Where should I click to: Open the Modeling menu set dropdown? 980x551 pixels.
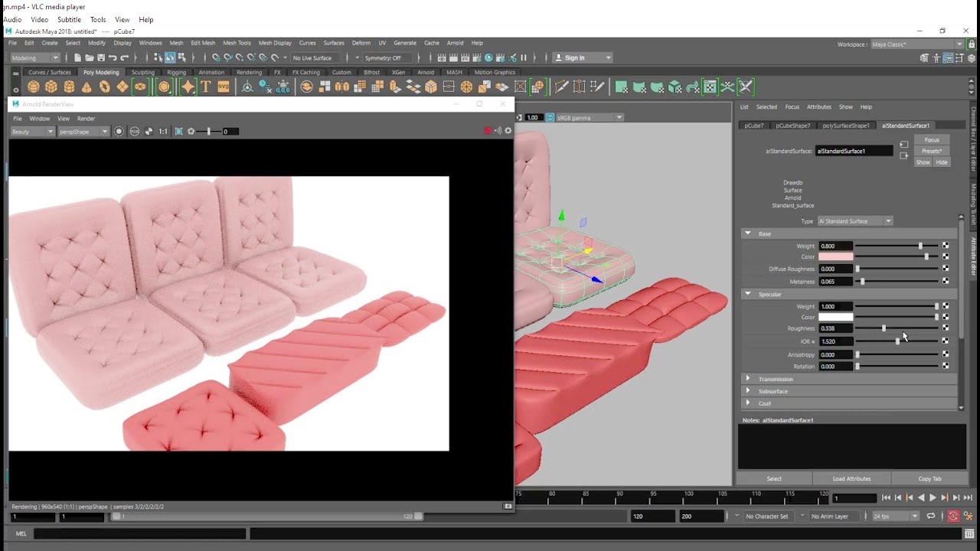click(34, 57)
